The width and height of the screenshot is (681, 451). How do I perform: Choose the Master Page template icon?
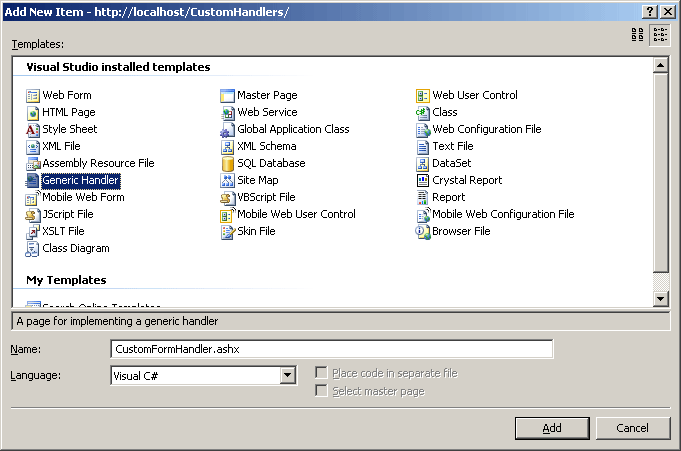(x=228, y=96)
